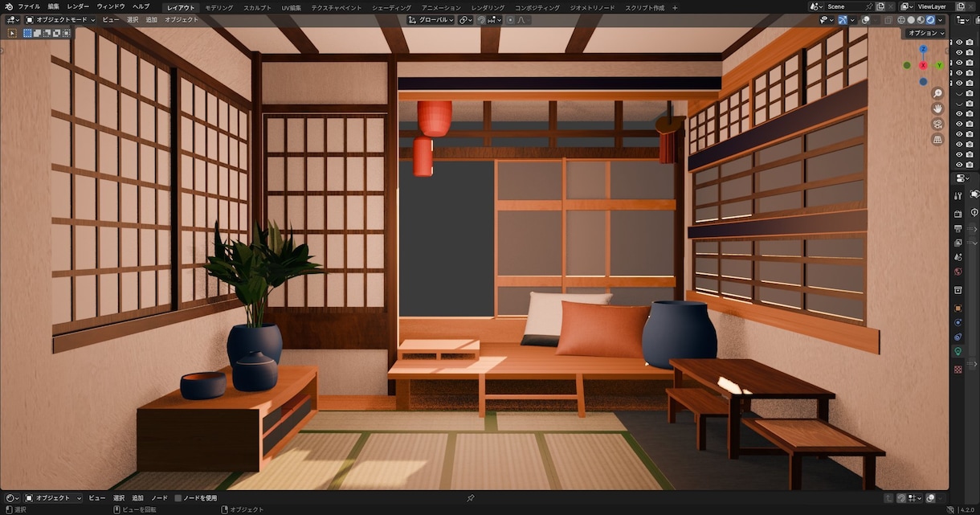
Task: Switch to the モデリング workspace tab
Action: pyautogui.click(x=218, y=7)
